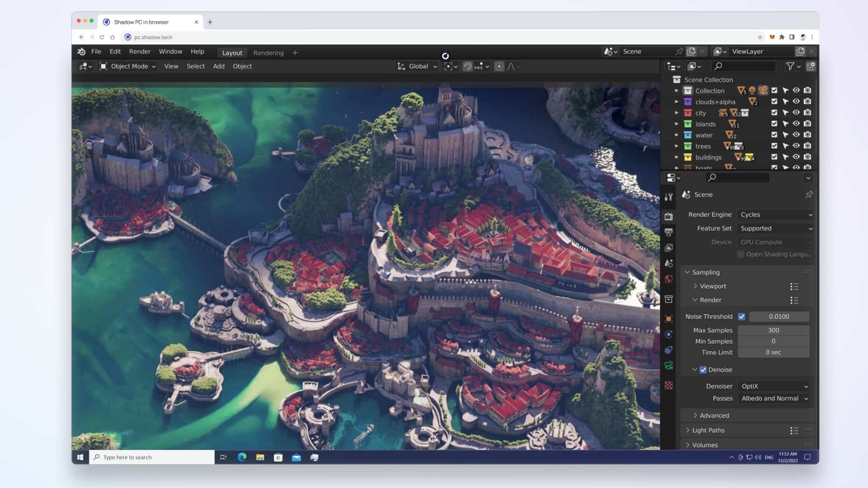Open the Render Engine Cycles dropdown
The width and height of the screenshot is (868, 488).
[776, 215]
